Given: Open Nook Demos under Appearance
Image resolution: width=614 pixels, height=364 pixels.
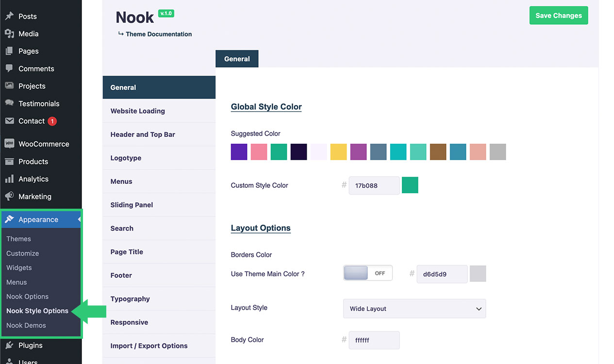Looking at the screenshot, I should 26,325.
